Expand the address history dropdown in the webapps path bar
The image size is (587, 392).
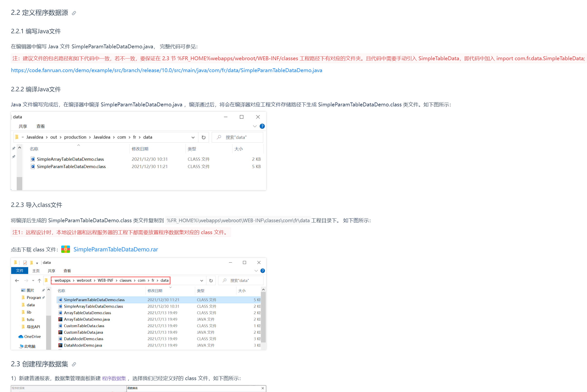202,281
